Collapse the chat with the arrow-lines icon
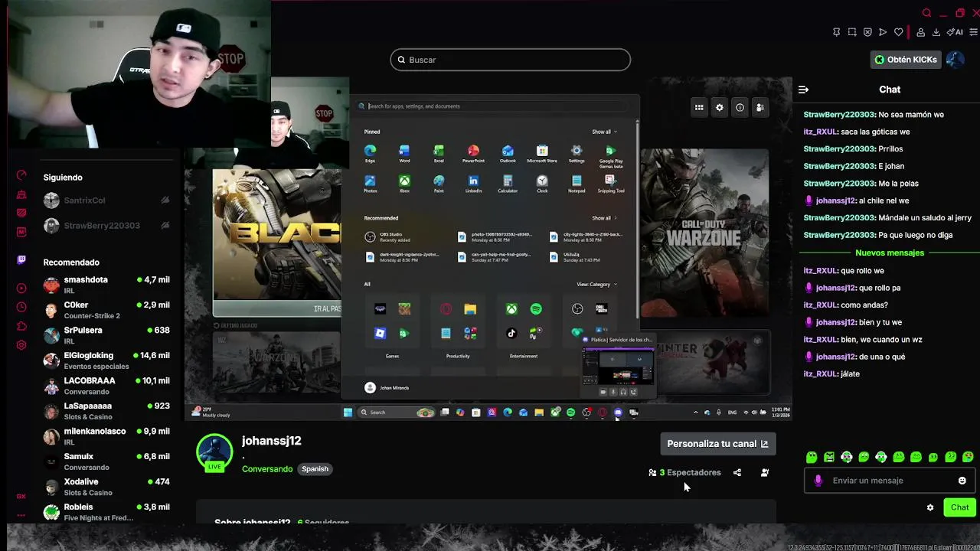Image resolution: width=980 pixels, height=551 pixels. [x=803, y=90]
